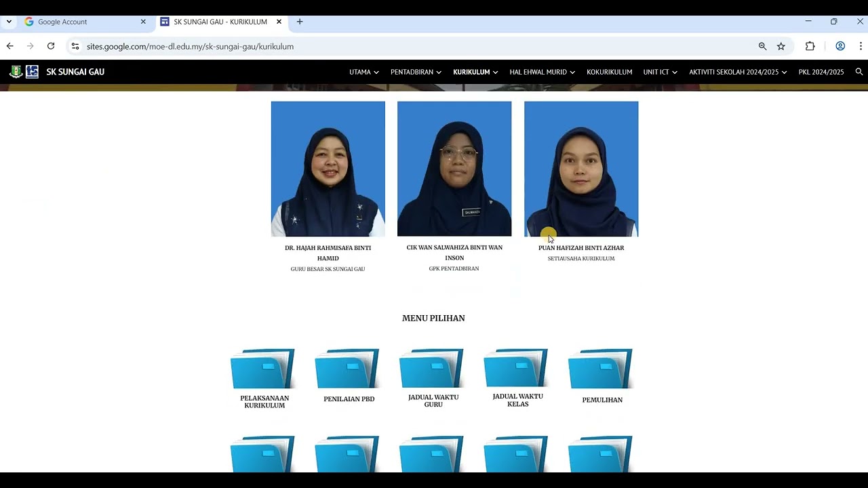The image size is (868, 488).
Task: Click the name DR. HAJAH RAHMISAFA BINTI HAMID
Action: pyautogui.click(x=328, y=253)
